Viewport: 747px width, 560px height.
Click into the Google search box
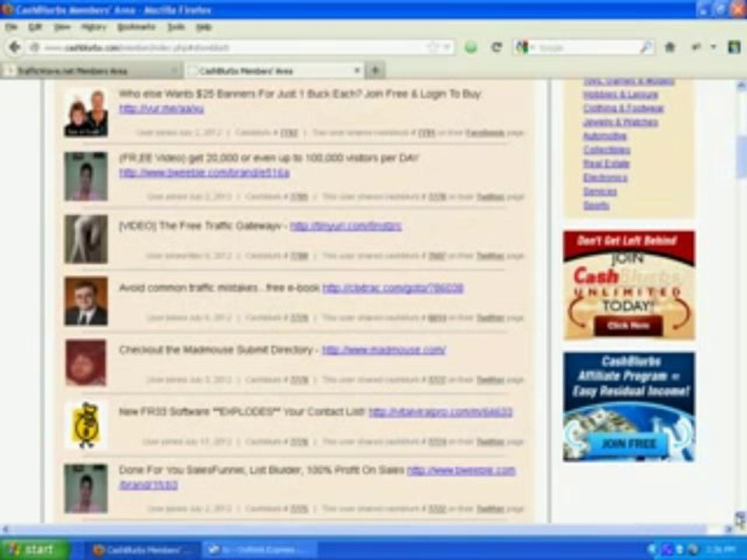586,47
